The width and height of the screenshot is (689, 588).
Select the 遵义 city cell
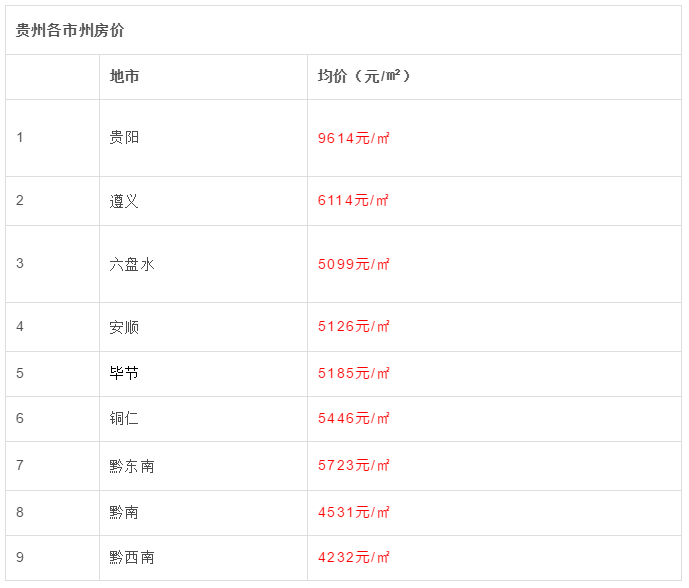tap(124, 201)
